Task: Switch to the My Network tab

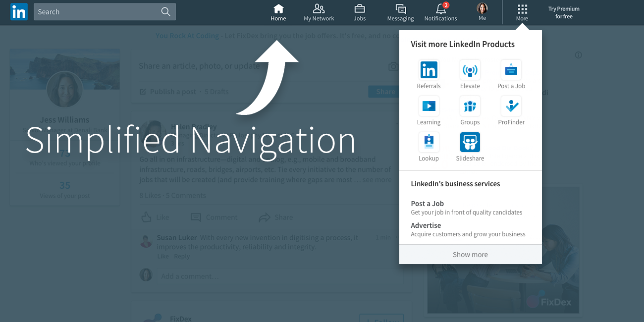Action: 319,12
